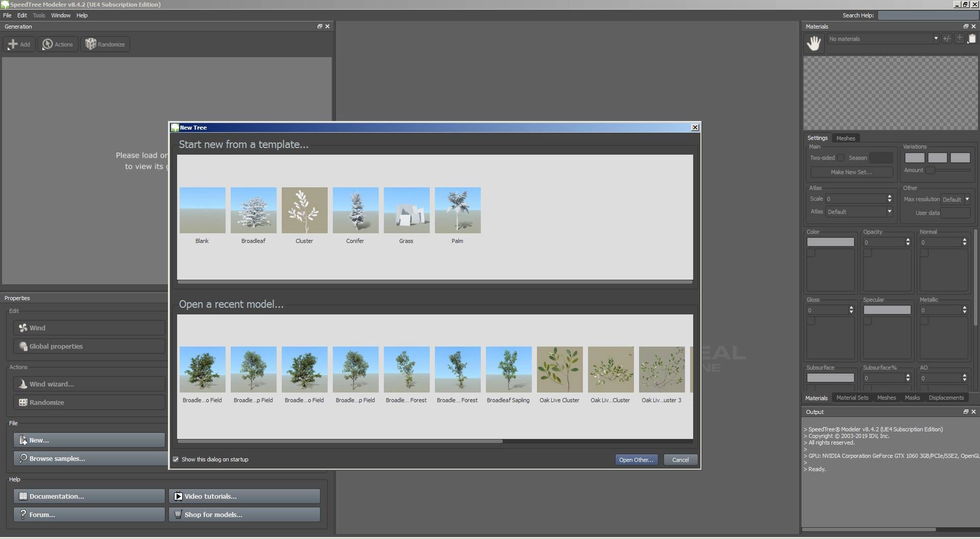
Task: Open Global properties
Action: point(89,346)
